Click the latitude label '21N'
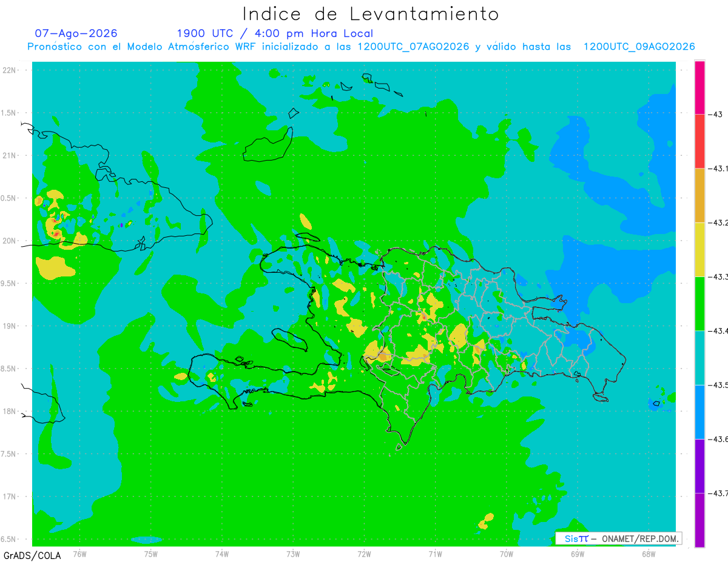Screen dimensions: 728x562 (9, 155)
